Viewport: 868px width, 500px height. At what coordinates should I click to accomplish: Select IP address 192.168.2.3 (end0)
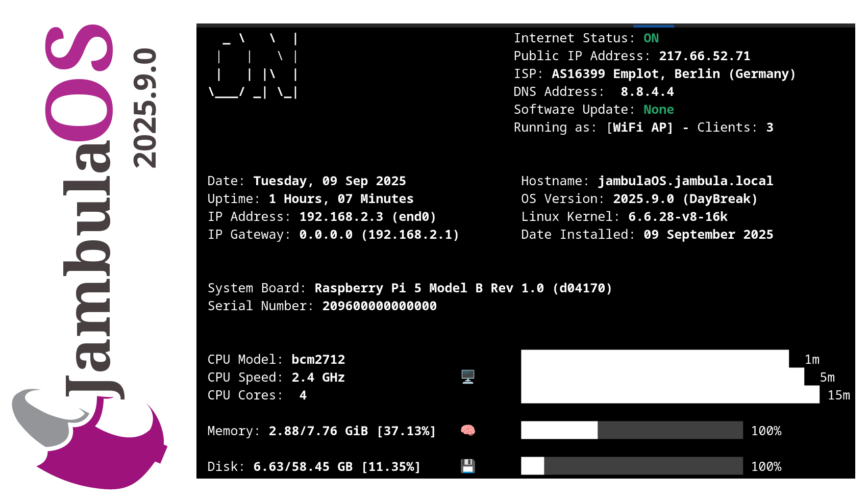point(368,217)
